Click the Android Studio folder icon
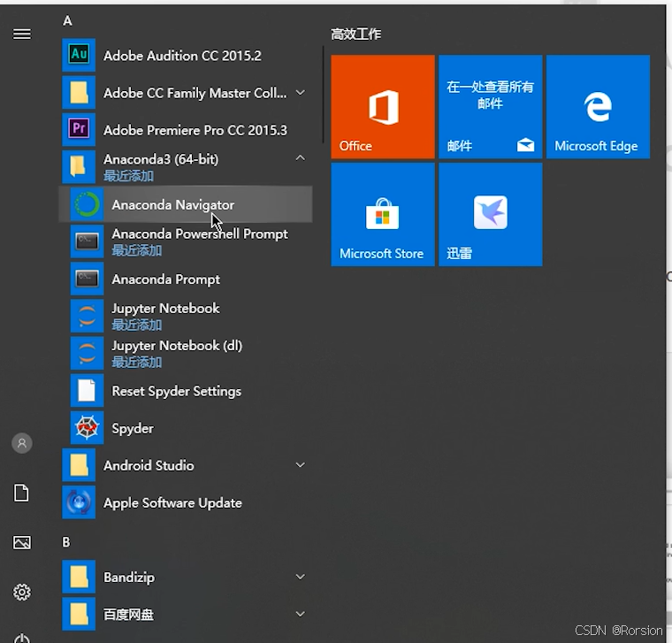672x643 pixels. pyautogui.click(x=79, y=465)
